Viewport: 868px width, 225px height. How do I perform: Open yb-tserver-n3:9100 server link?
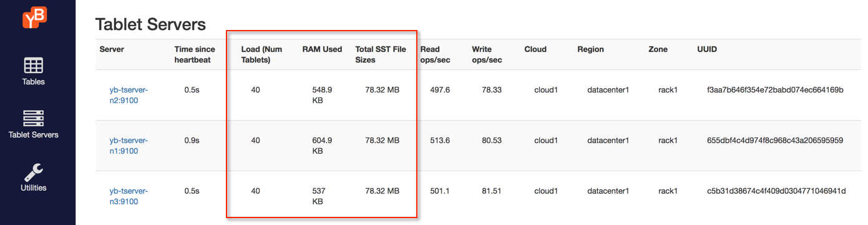(129, 196)
